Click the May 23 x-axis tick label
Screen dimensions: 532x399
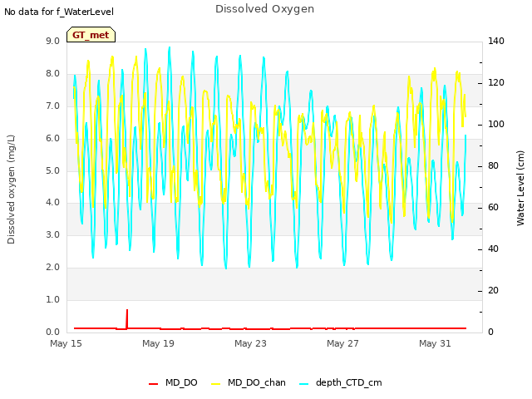(250, 343)
